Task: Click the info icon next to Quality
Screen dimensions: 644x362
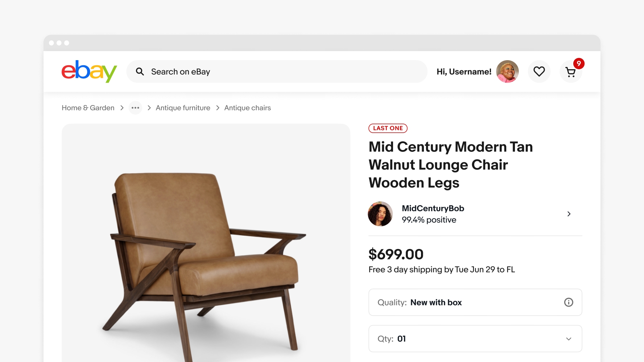Action: [x=569, y=302]
